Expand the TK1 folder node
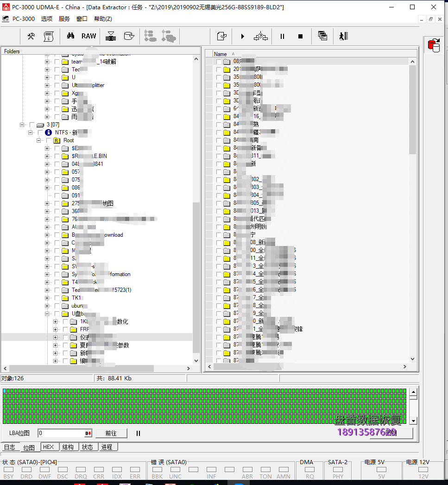The width and height of the screenshot is (448, 485). point(47,298)
